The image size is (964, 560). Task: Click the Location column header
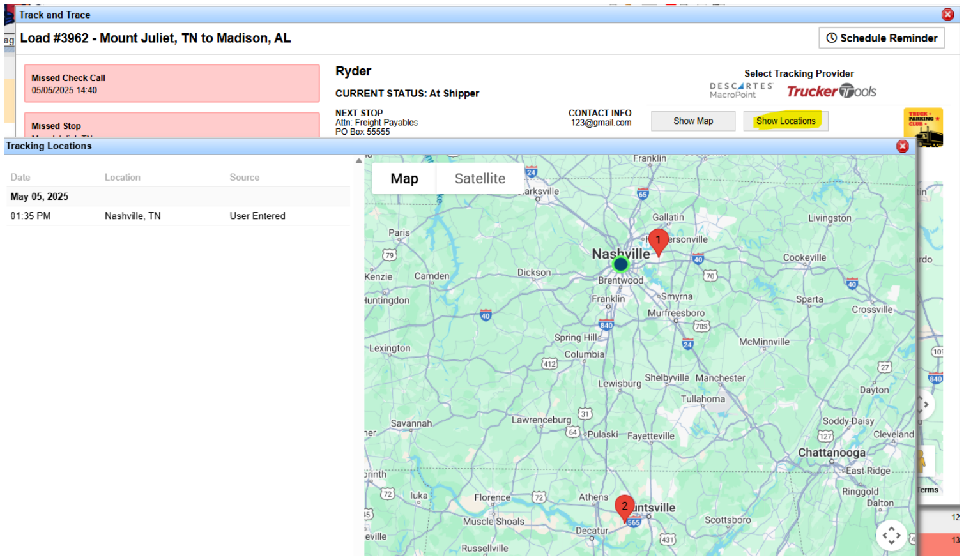coord(123,178)
